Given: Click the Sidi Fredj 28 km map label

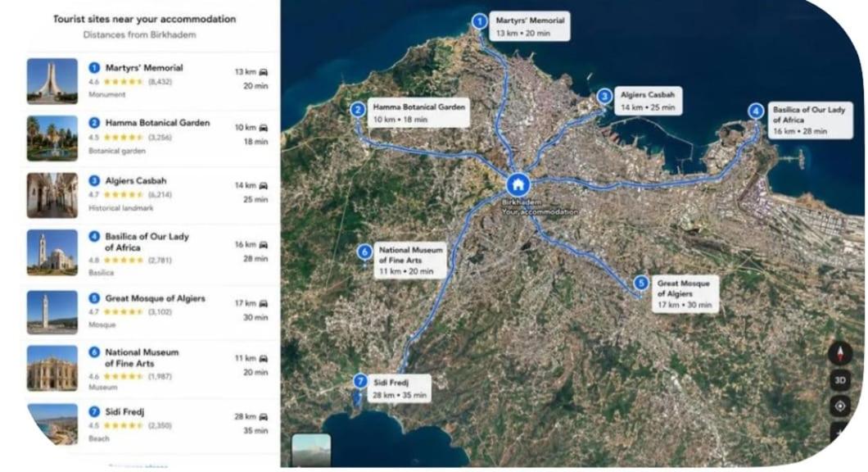Looking at the screenshot, I should (399, 388).
